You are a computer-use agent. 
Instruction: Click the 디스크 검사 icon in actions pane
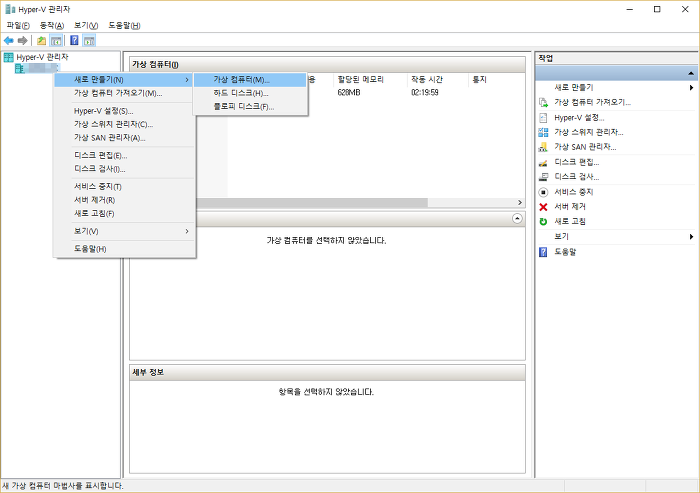[543, 177]
